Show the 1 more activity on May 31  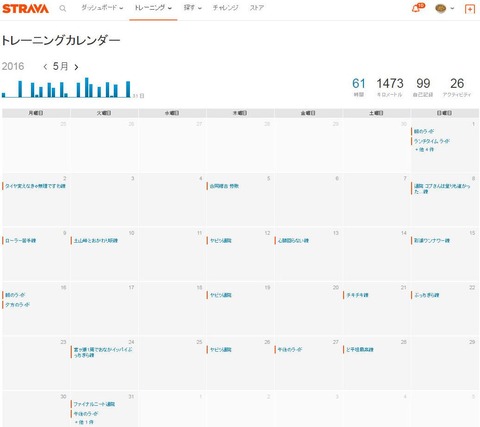(84, 422)
